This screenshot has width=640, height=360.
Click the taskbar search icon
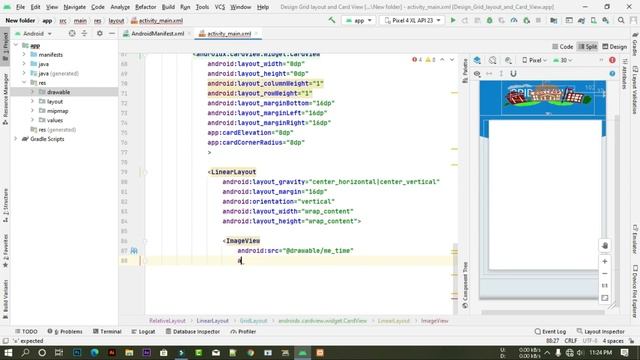click(x=25, y=353)
